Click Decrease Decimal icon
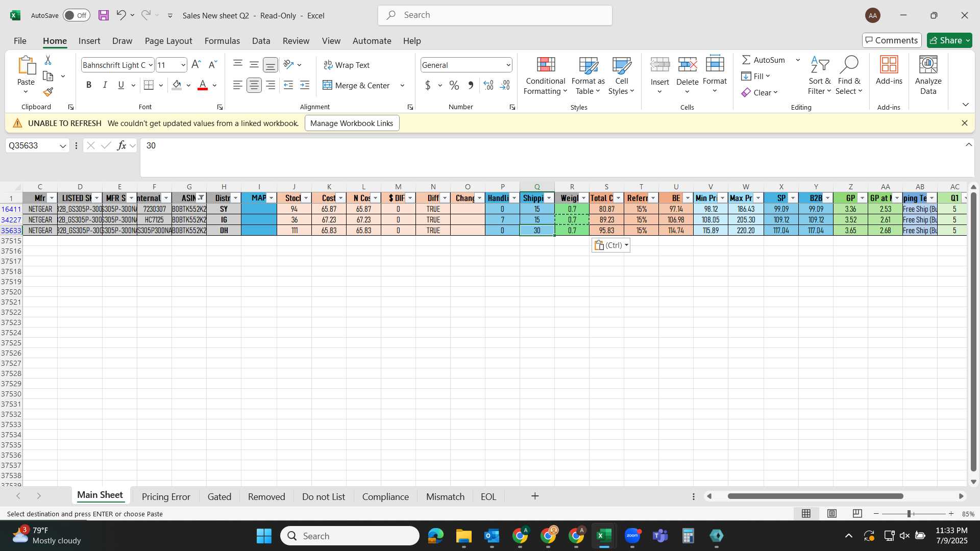Viewport: 980px width, 551px height. (505, 85)
